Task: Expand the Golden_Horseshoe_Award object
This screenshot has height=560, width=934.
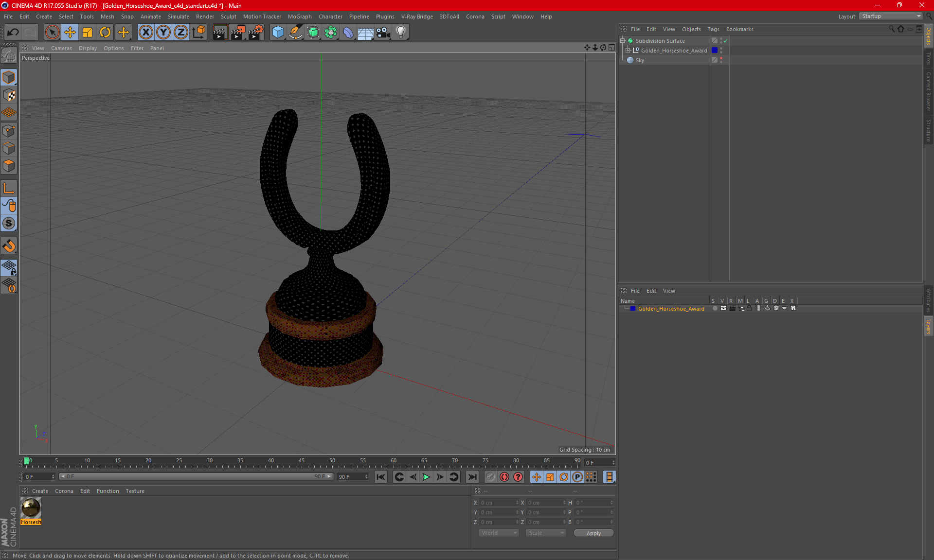Action: 628,51
